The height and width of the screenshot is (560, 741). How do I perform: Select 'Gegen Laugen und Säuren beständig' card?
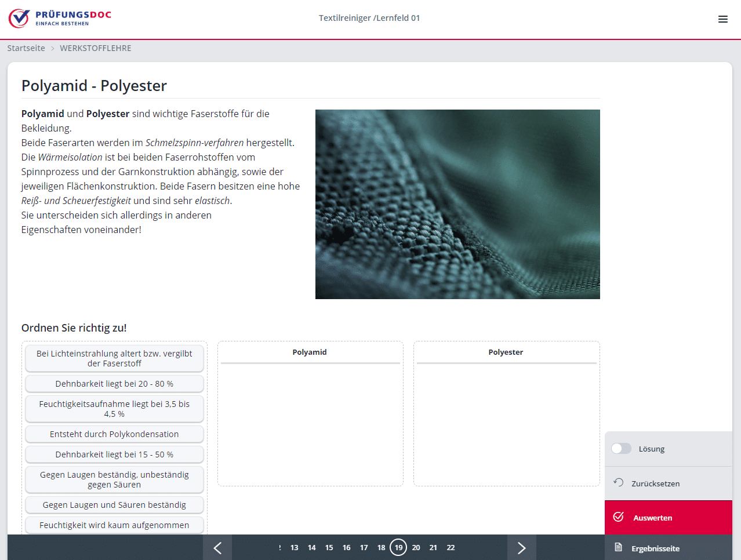pyautogui.click(x=114, y=505)
